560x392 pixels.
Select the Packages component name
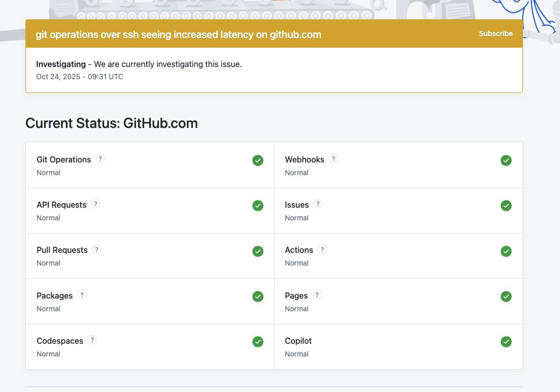pyautogui.click(x=55, y=296)
